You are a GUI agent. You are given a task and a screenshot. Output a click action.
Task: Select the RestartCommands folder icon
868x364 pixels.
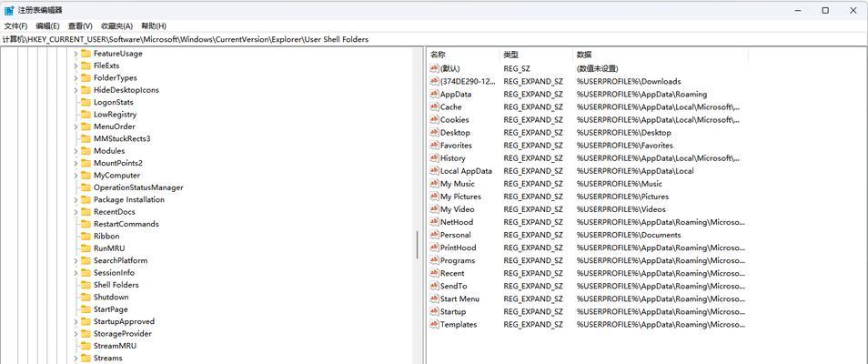tap(86, 225)
